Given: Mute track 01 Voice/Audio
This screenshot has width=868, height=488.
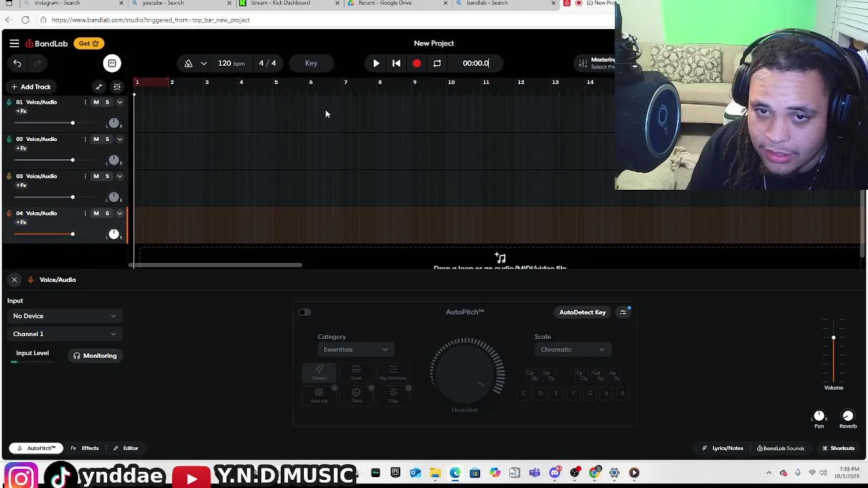Looking at the screenshot, I should tap(96, 102).
